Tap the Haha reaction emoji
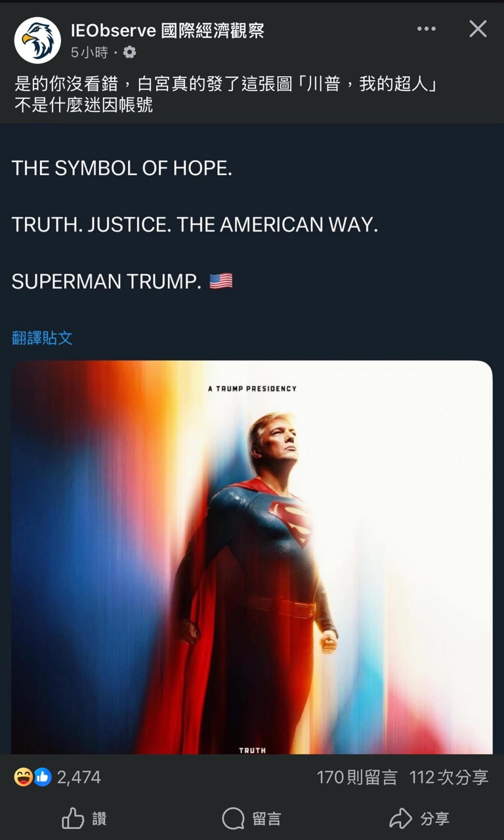 click(x=24, y=777)
